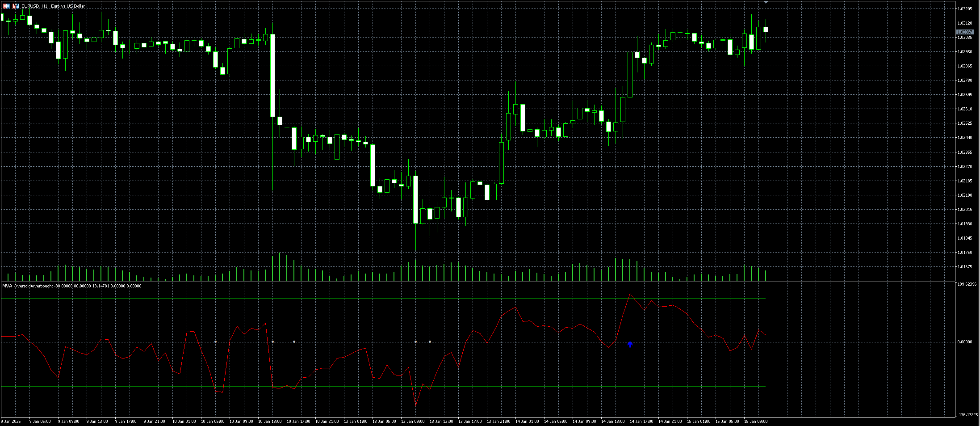The height and width of the screenshot is (426, 980).
Task: Open the one-click trading panel icon
Action: pyautogui.click(x=16, y=6)
